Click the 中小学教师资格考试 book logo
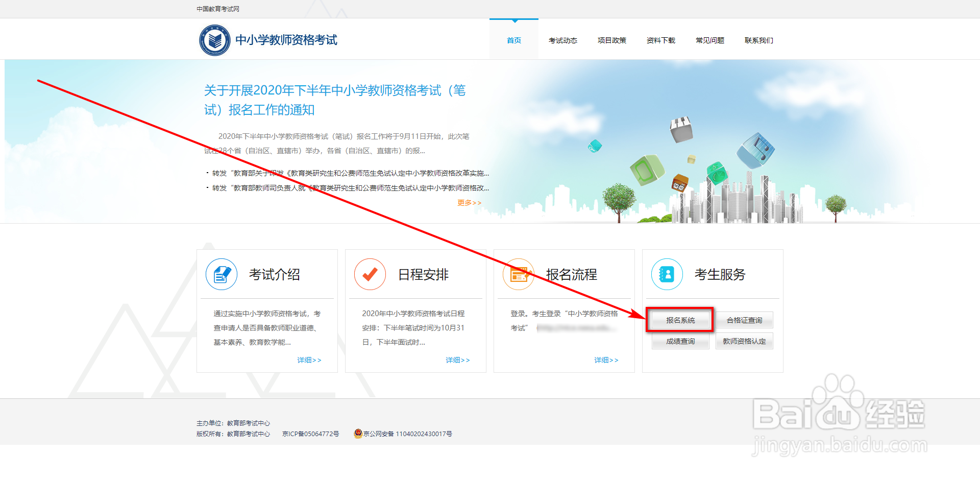 pyautogui.click(x=214, y=40)
